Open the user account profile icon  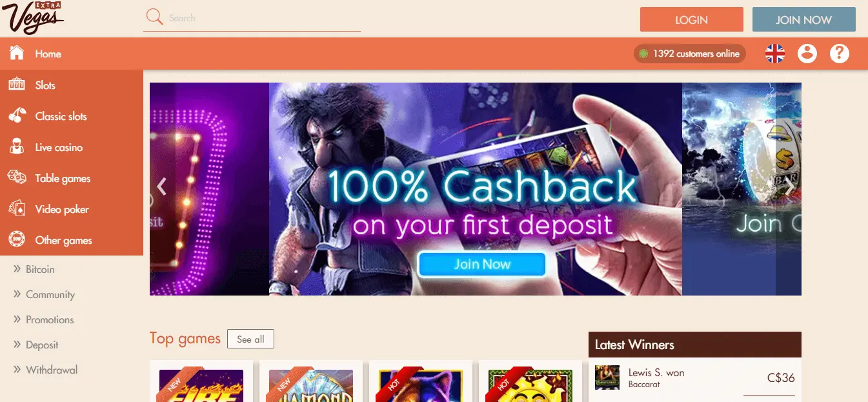pyautogui.click(x=807, y=54)
